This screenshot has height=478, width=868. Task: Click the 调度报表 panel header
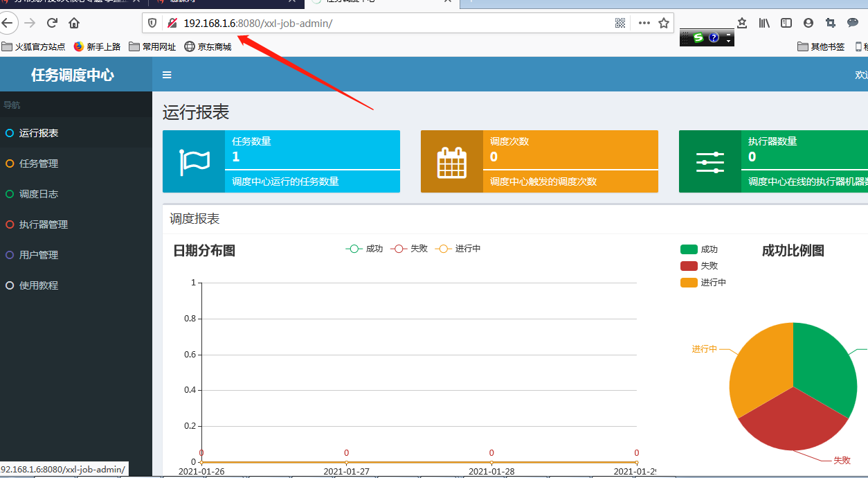[x=195, y=219]
